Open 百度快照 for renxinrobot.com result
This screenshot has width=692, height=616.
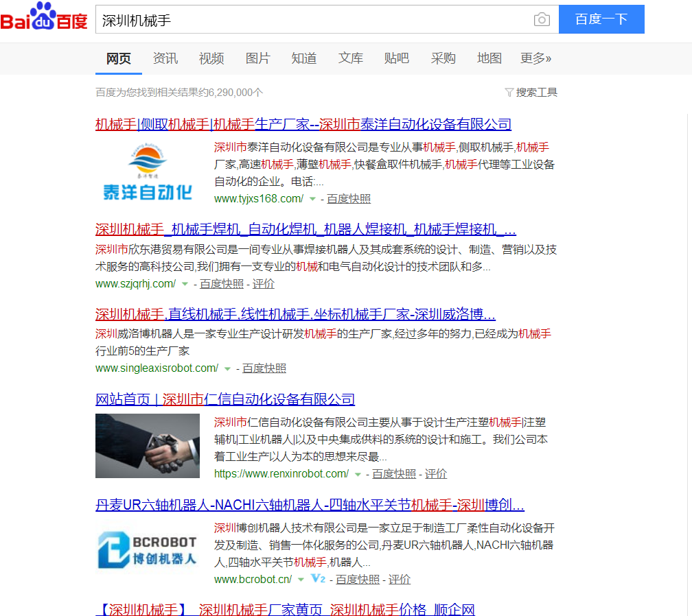[x=394, y=474]
